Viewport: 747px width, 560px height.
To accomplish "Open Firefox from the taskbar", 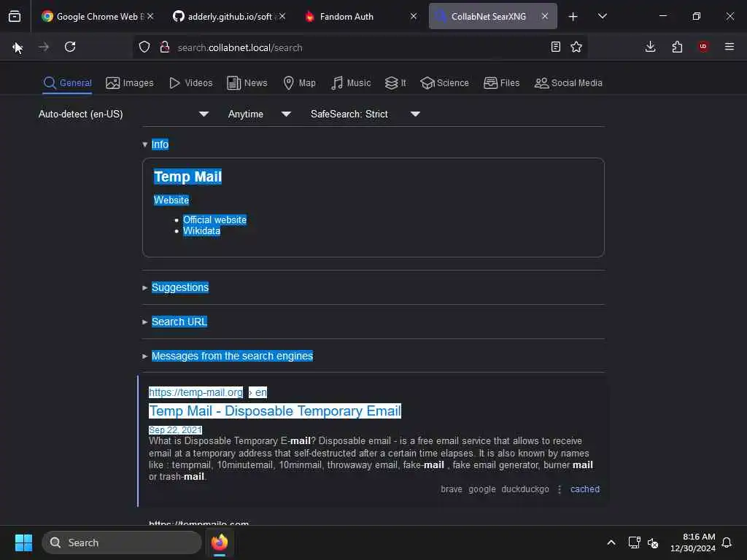I will (x=220, y=542).
